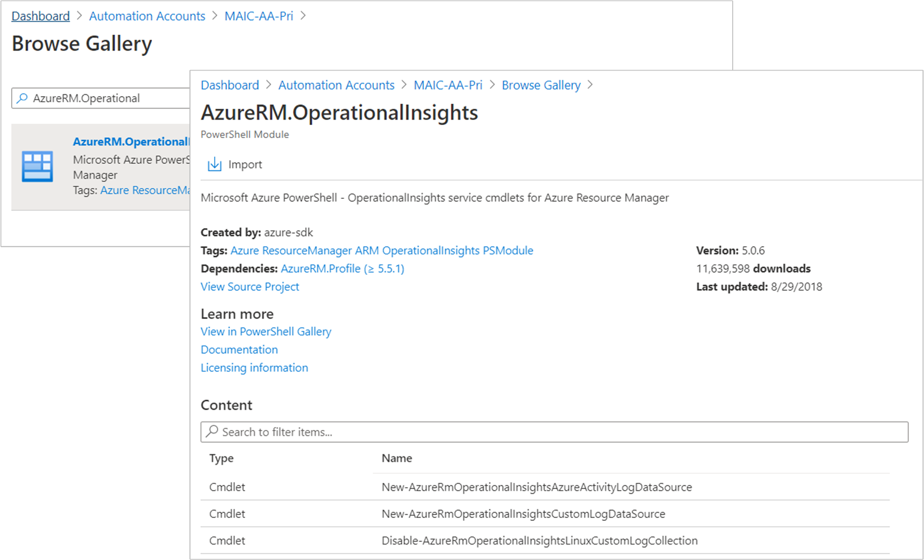Screen dimensions: 924x560
Task: Click the magnifier icon in the gallery search box
Action: [21, 98]
